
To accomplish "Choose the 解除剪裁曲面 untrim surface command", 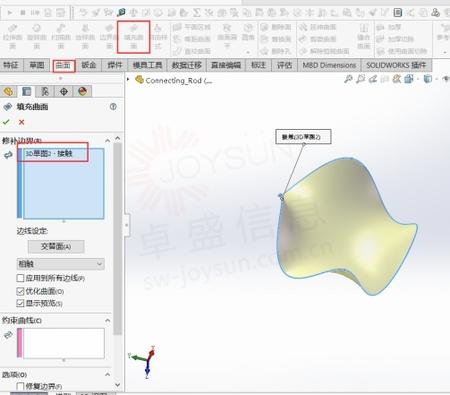I will tap(324, 51).
